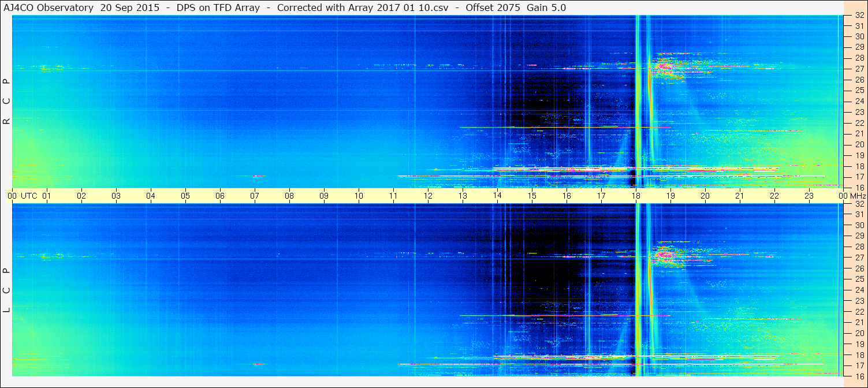Image resolution: width=868 pixels, height=388 pixels.
Task: Click 22 MHz label in RCP panel
Action: click(859, 123)
